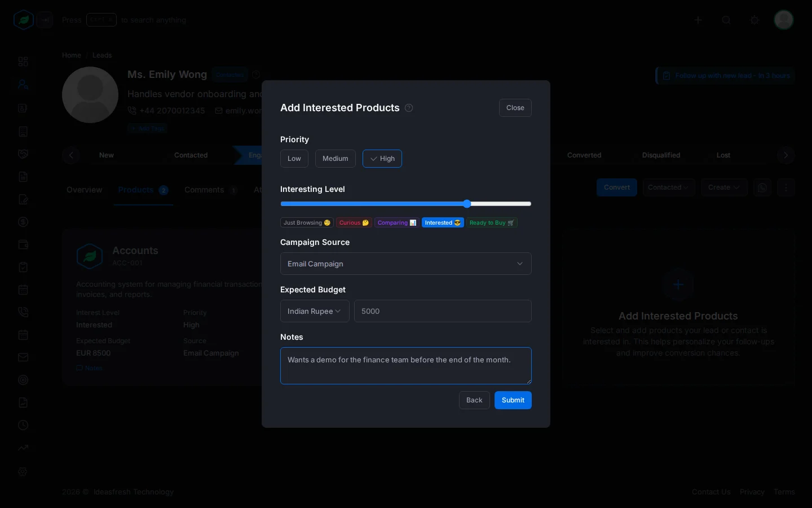Viewport: 812px width, 508px height.
Task: Open the trend analytics sidebar icon
Action: point(23,448)
